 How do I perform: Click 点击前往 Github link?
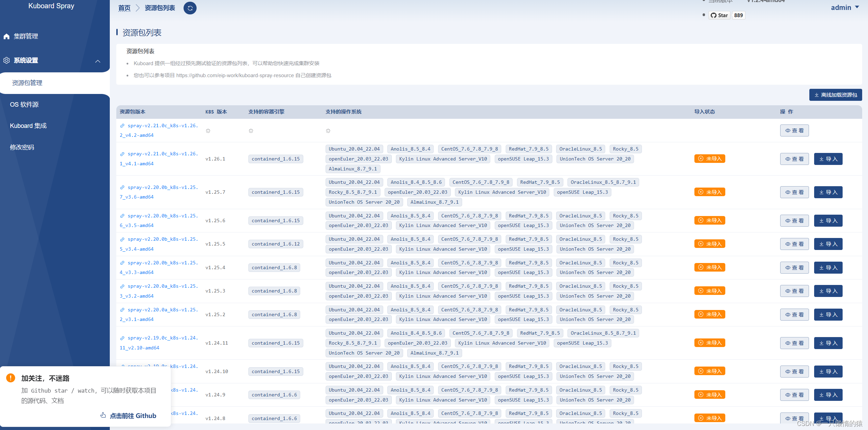(132, 416)
